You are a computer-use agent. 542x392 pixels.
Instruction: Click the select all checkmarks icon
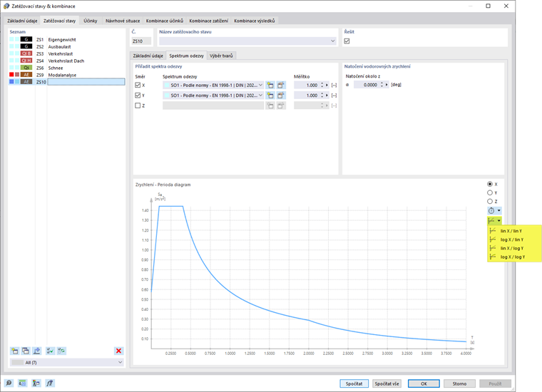[51, 351]
